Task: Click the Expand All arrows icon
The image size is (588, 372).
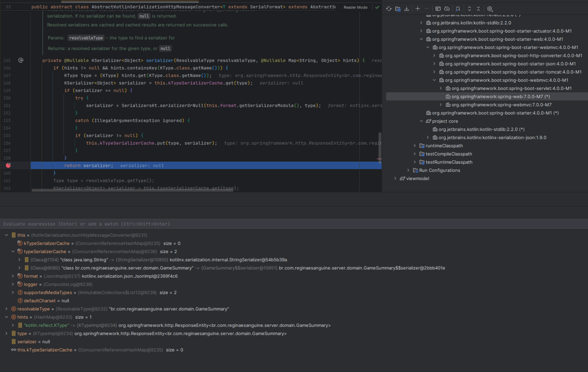Action: tap(469, 9)
